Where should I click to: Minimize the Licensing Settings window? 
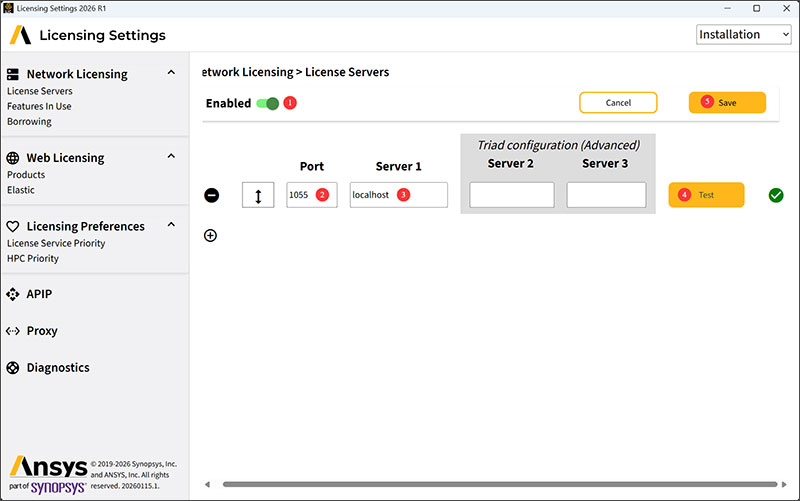[x=728, y=8]
